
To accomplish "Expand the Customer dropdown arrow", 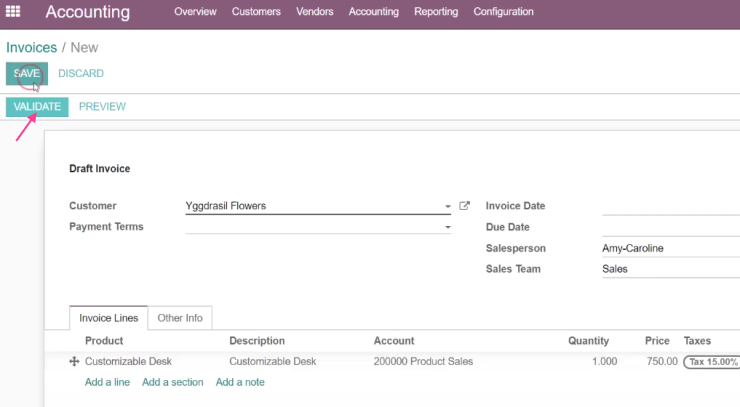I will 447,206.
